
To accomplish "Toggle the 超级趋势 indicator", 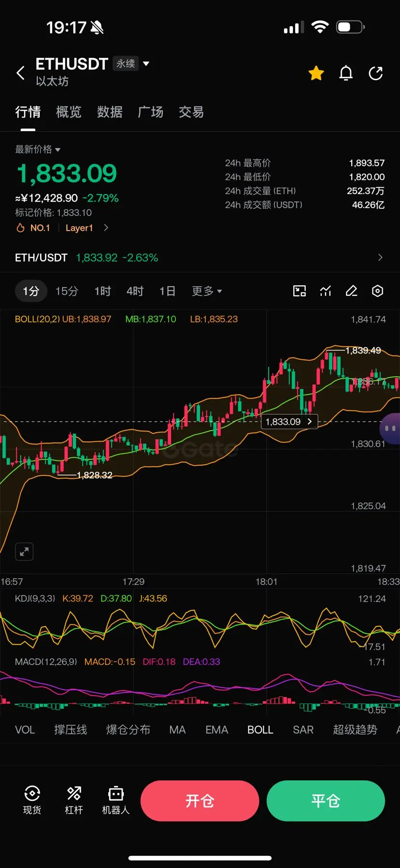I will [355, 730].
